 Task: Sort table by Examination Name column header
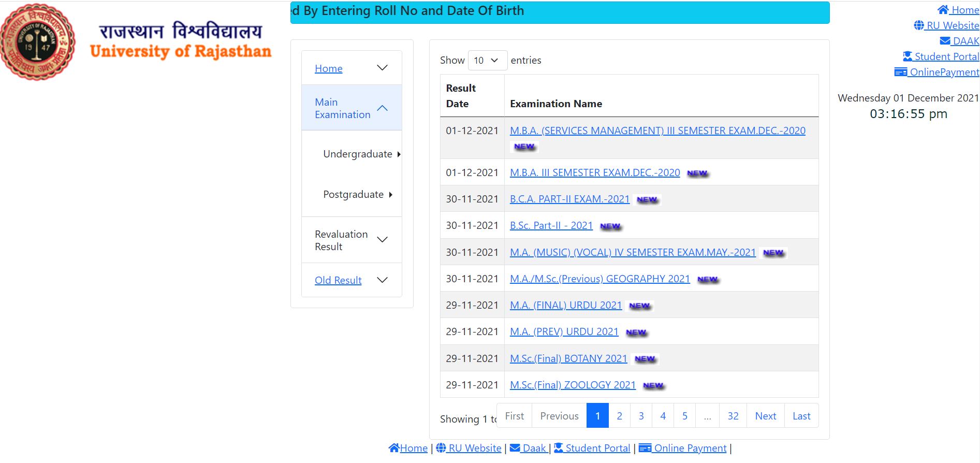[x=662, y=96]
